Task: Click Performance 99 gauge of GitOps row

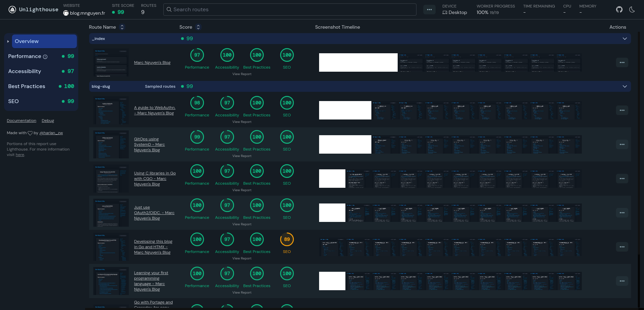Action: (197, 137)
